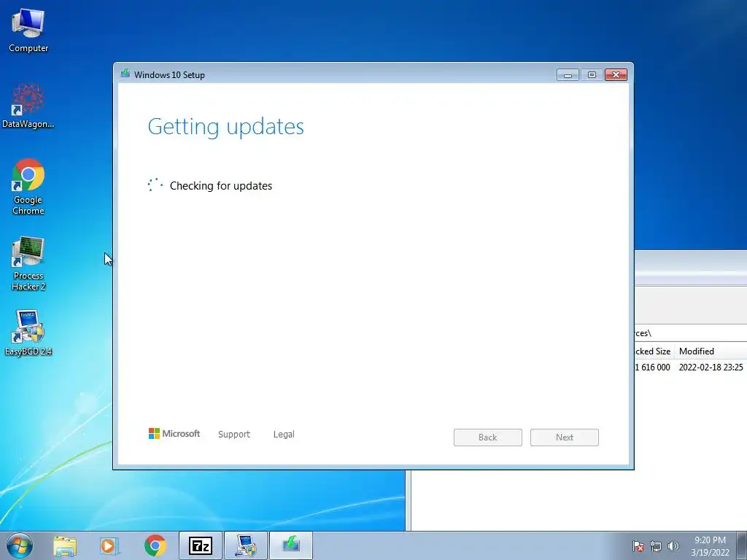Click the Show desktop strip
The height and width of the screenshot is (560, 747).
click(x=742, y=545)
